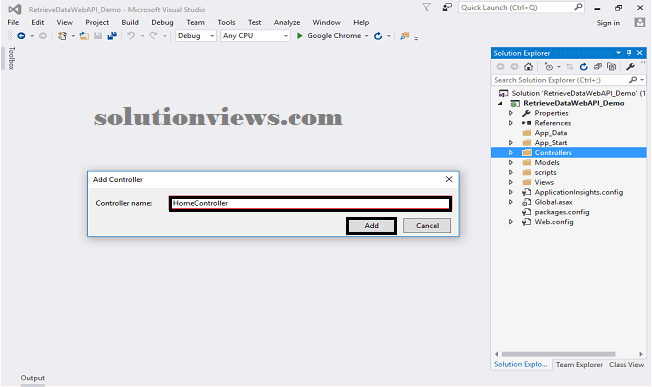Image resolution: width=652 pixels, height=387 pixels.
Task: Open the Google Chrome browser dropdown arrow
Action: 366,36
